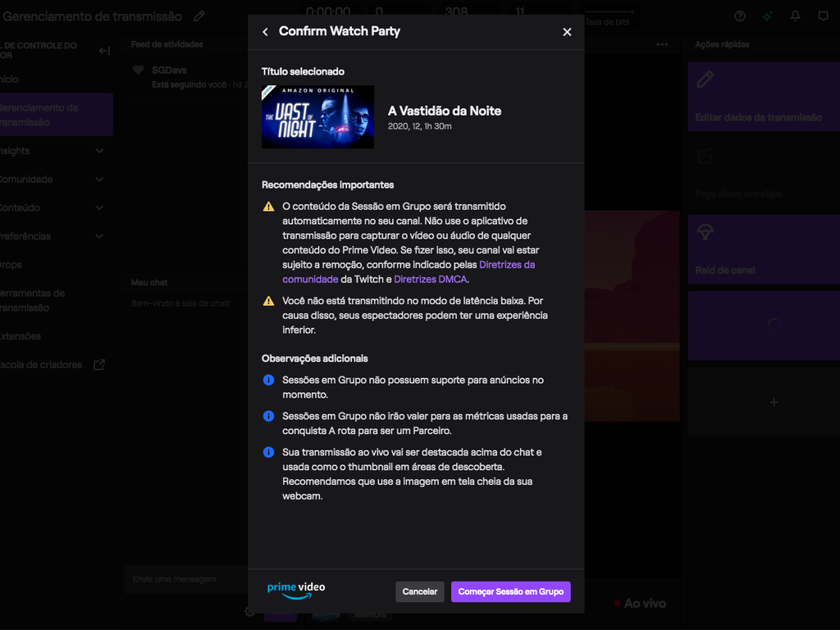Click Começar Sessão em Grupo button
The height and width of the screenshot is (630, 840).
point(510,591)
